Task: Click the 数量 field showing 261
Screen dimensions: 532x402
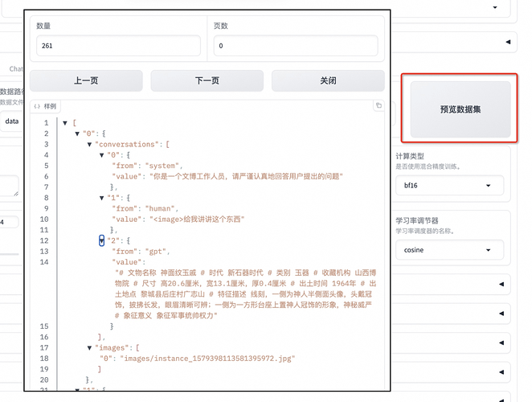Action: [x=118, y=46]
